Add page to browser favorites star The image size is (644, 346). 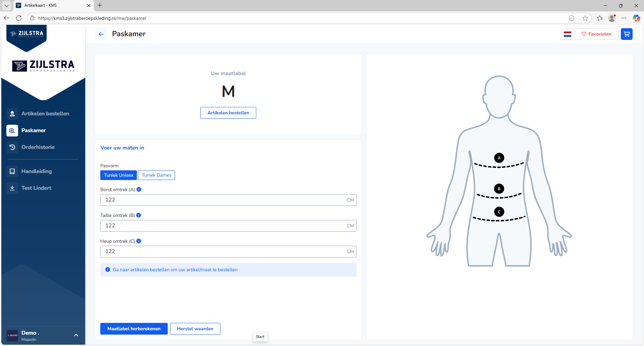(585, 18)
